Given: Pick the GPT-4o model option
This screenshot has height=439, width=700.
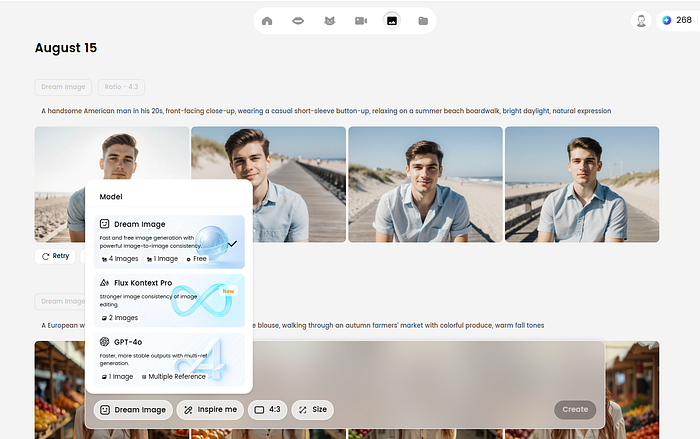Looking at the screenshot, I should point(168,359).
